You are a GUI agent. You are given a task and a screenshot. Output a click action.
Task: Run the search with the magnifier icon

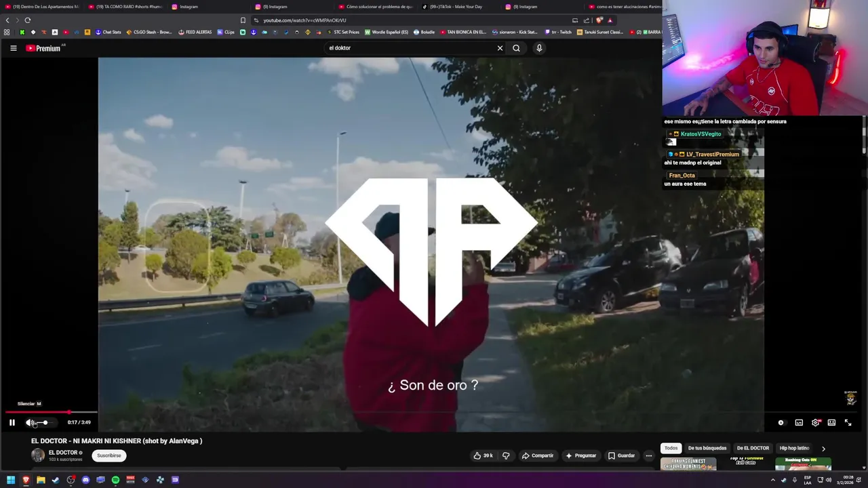[517, 48]
